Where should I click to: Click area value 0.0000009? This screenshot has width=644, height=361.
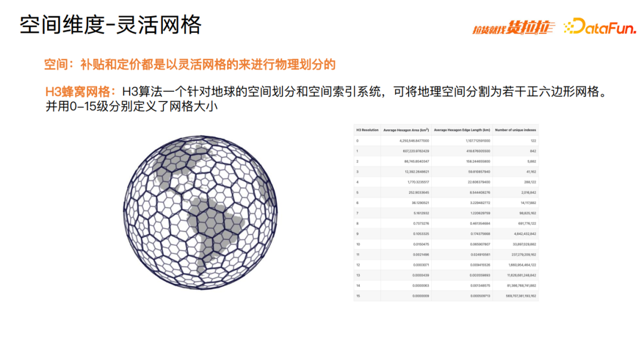(421, 296)
